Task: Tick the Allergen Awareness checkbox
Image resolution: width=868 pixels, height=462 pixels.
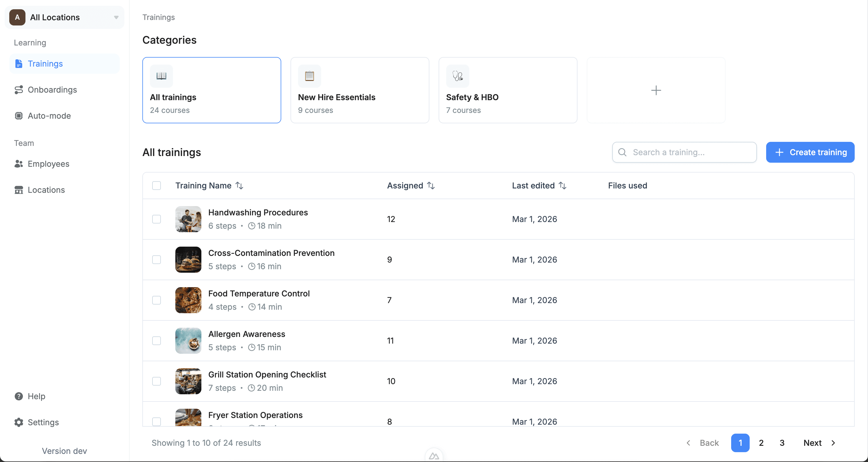Action: point(156,341)
